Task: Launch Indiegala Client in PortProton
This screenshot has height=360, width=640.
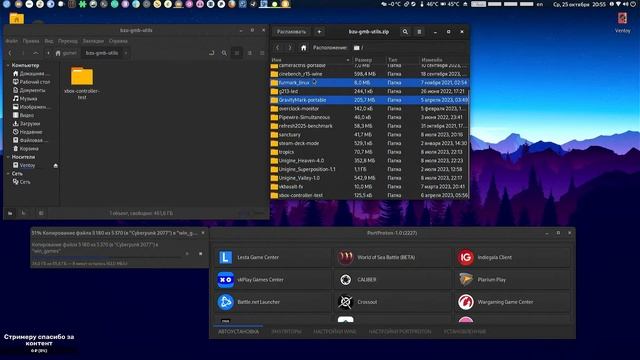Action: click(x=513, y=258)
